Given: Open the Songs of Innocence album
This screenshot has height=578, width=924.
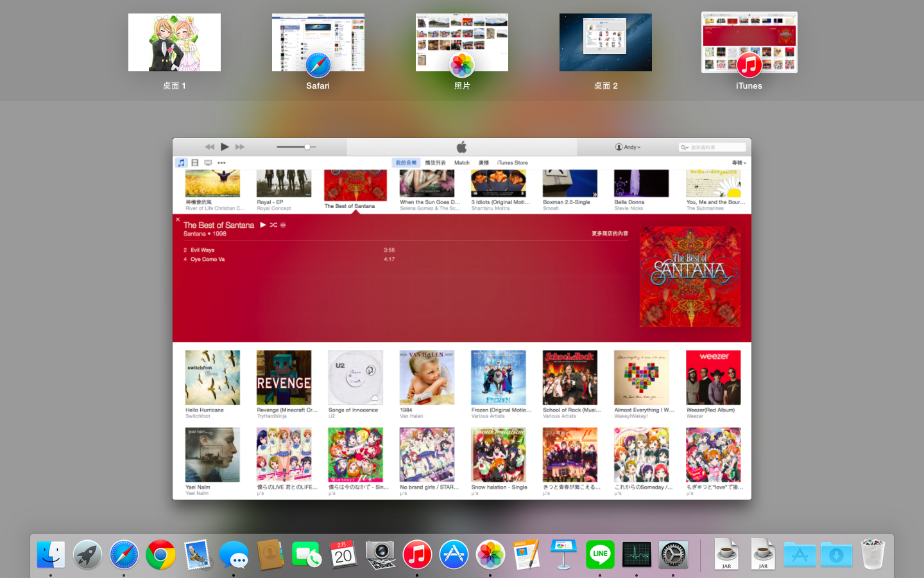Looking at the screenshot, I should 355,378.
